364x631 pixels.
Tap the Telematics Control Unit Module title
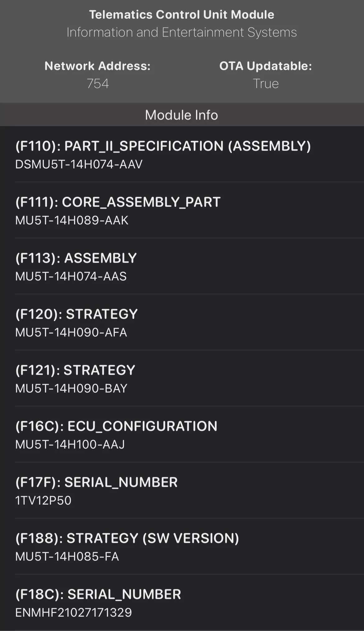(x=182, y=15)
